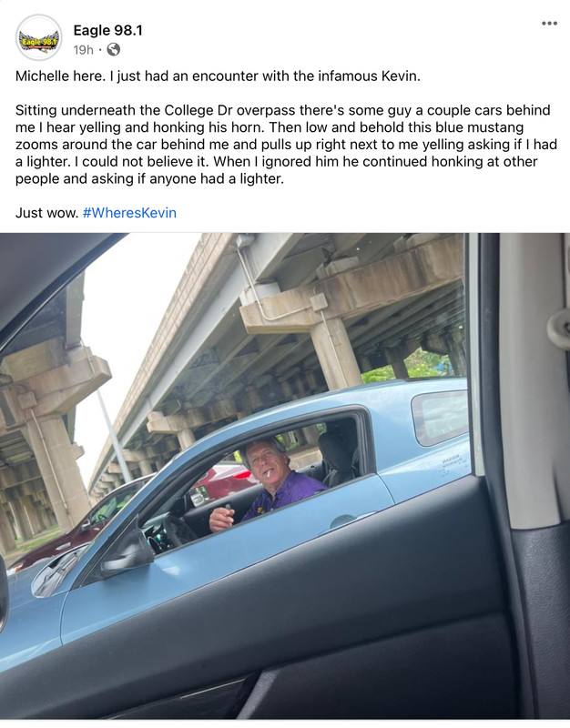Click the 'Just wow.' text

pos(47,213)
